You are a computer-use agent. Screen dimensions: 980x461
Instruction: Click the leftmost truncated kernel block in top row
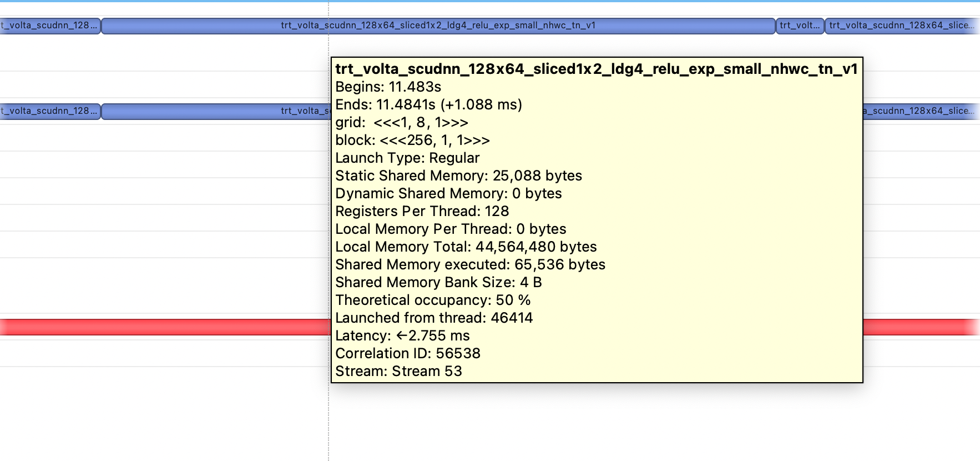pyautogui.click(x=50, y=26)
